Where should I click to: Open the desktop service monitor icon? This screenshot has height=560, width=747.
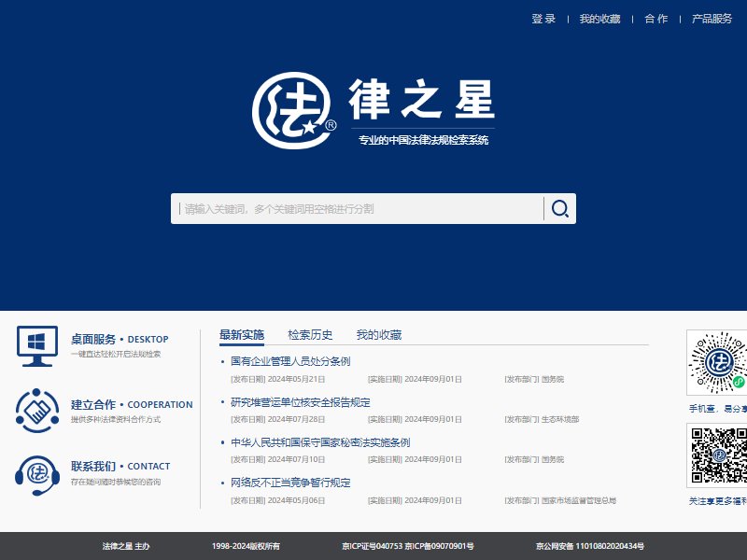(x=37, y=345)
